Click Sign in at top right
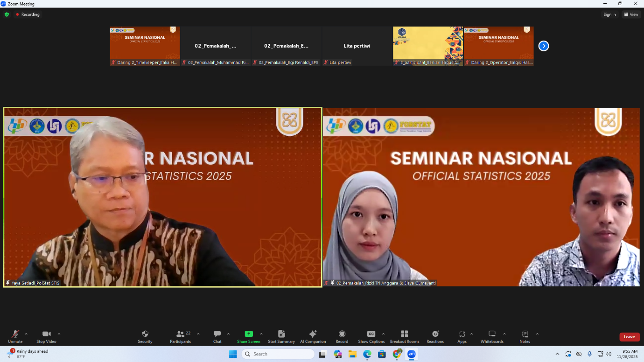 pos(609,14)
